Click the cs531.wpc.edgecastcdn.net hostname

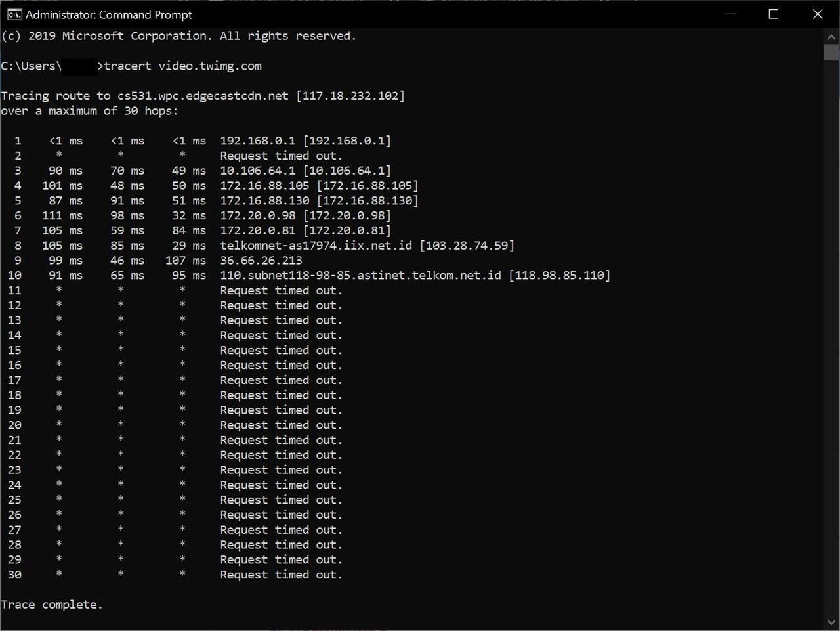203,96
